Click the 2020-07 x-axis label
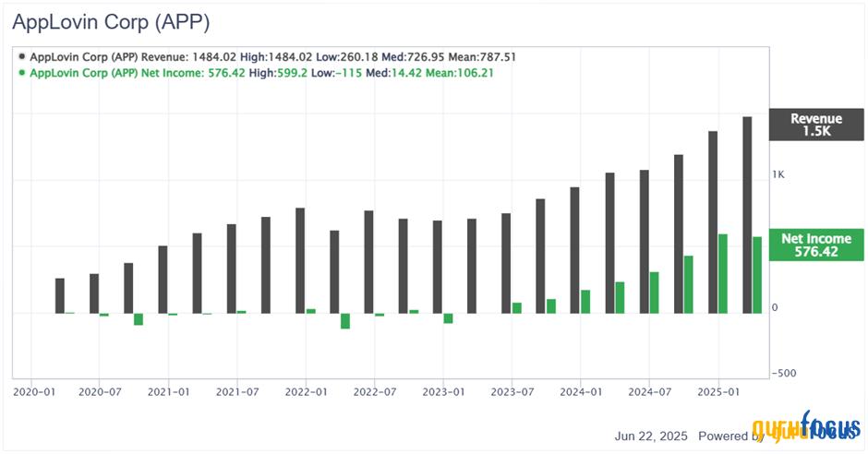 [100, 392]
